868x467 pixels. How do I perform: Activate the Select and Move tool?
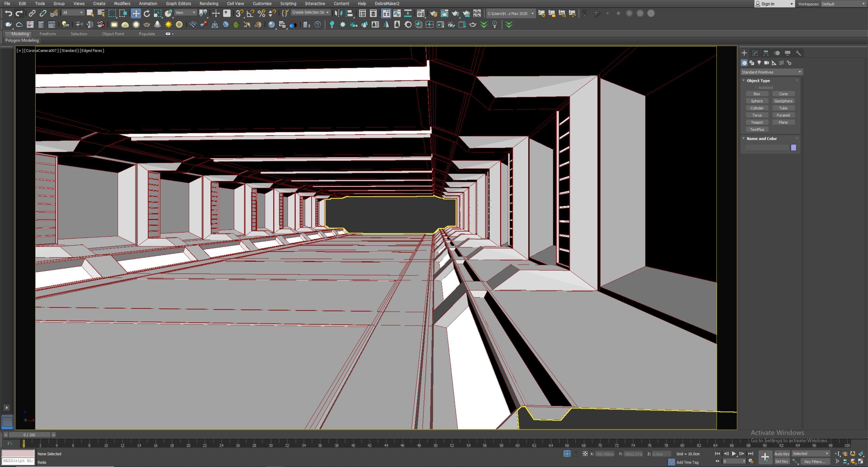click(x=136, y=14)
